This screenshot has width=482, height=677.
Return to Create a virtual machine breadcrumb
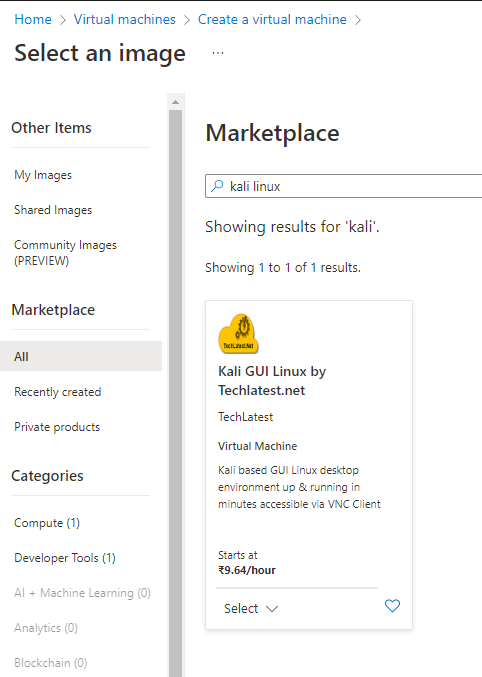pos(272,19)
